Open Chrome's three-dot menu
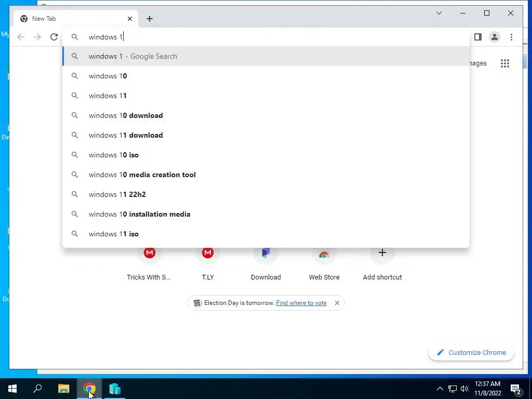This screenshot has height=399, width=532. point(511,37)
